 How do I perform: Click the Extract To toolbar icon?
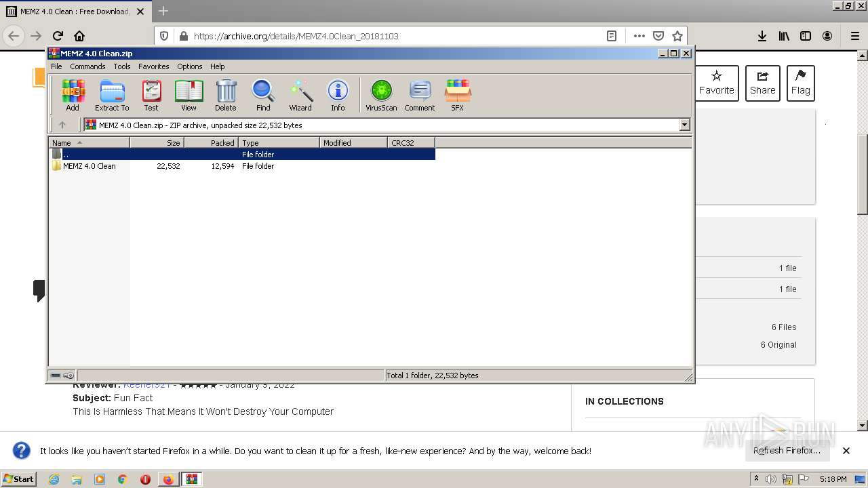click(x=112, y=95)
